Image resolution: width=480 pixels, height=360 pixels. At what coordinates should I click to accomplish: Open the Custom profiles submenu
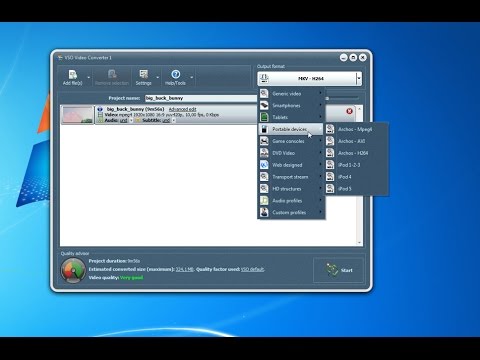(x=291, y=213)
